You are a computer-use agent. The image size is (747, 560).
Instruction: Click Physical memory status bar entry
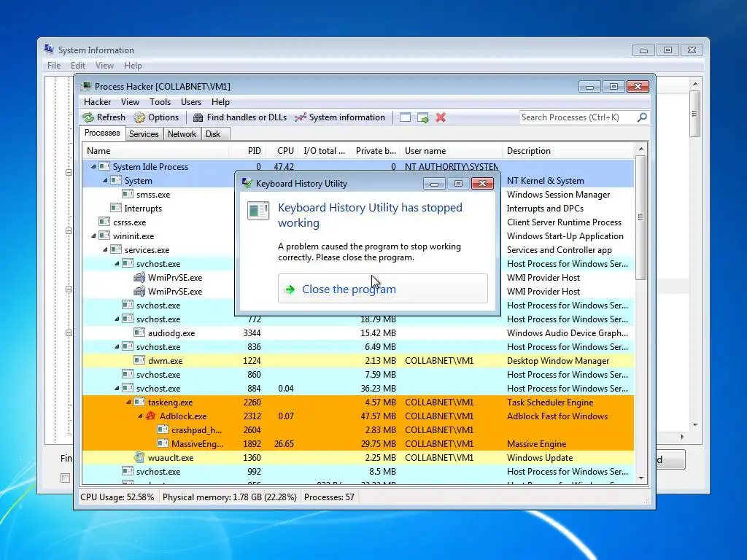click(230, 497)
